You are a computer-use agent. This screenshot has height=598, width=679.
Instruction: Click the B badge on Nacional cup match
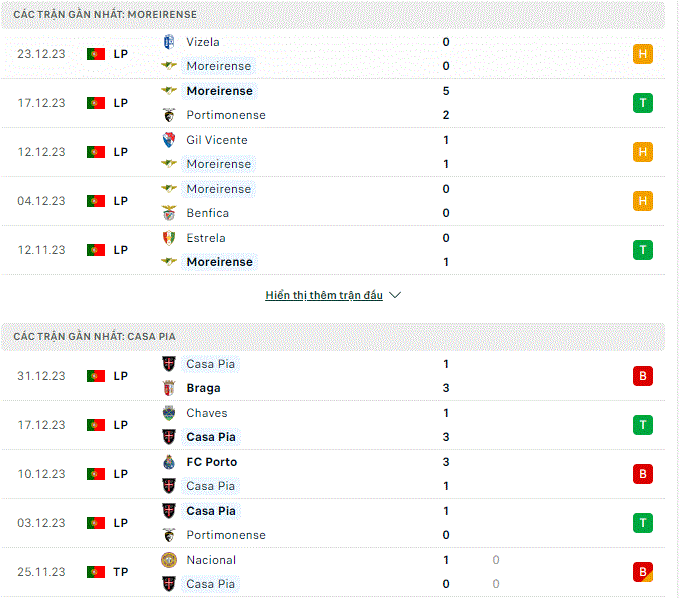[x=643, y=572]
